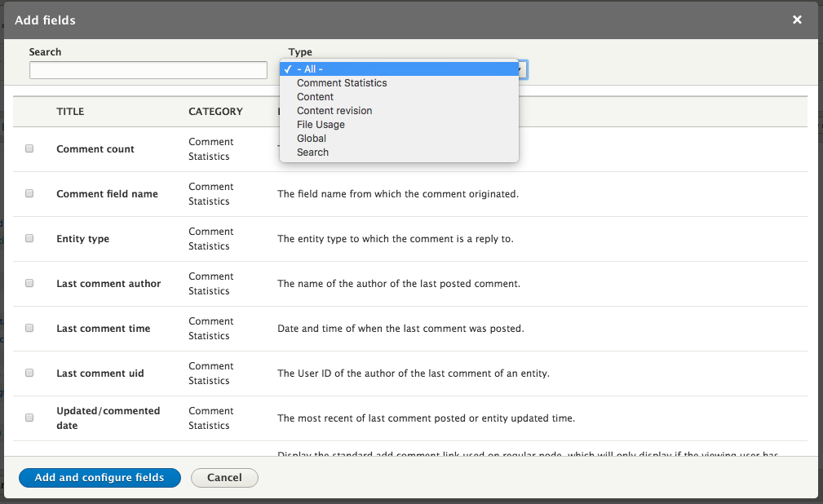
Task: Select Global in the Type dropdown list
Action: click(312, 139)
